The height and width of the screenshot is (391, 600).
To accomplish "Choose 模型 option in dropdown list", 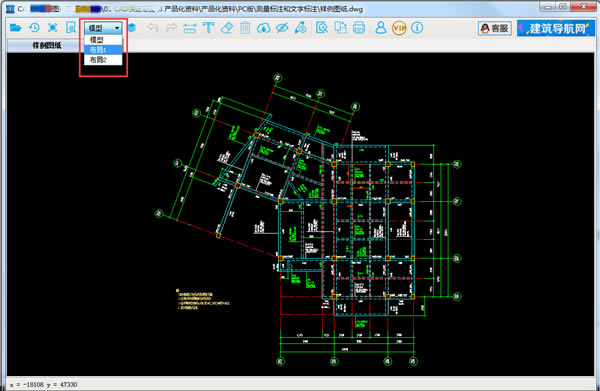I will coord(103,40).
